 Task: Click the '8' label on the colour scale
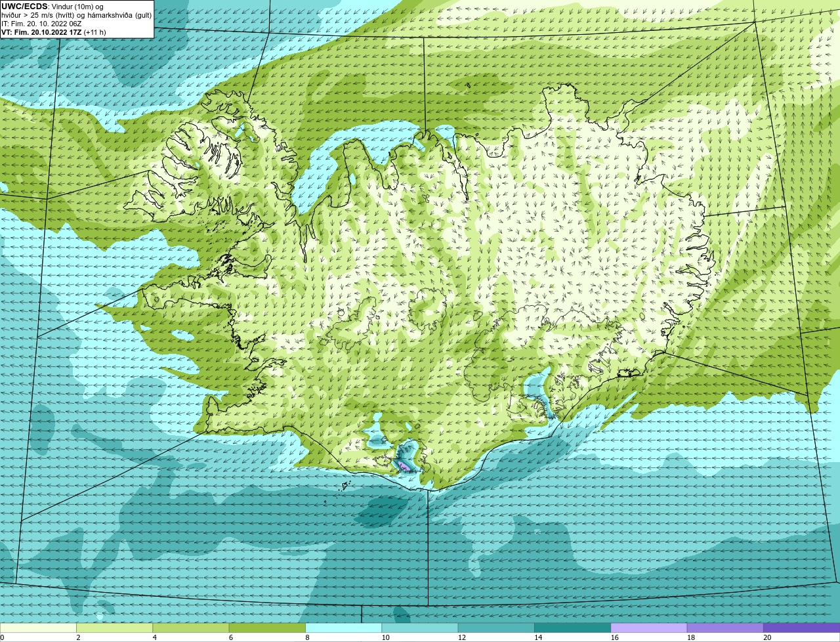(x=306, y=637)
